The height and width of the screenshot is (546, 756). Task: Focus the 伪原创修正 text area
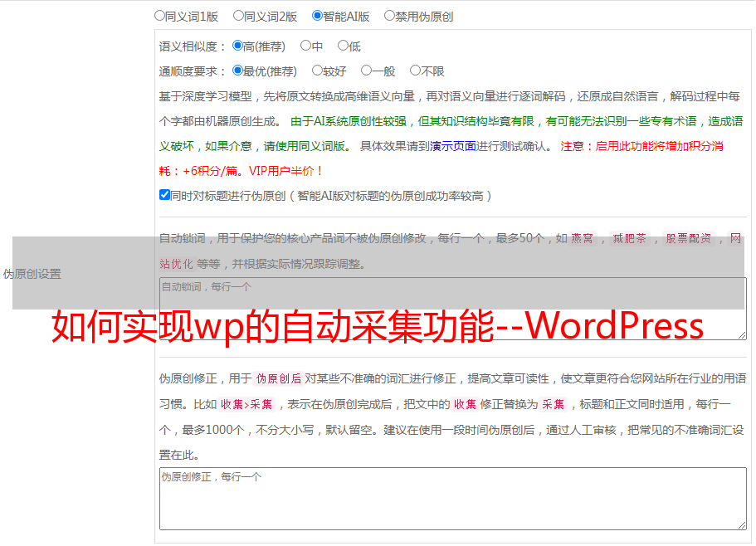(453, 499)
